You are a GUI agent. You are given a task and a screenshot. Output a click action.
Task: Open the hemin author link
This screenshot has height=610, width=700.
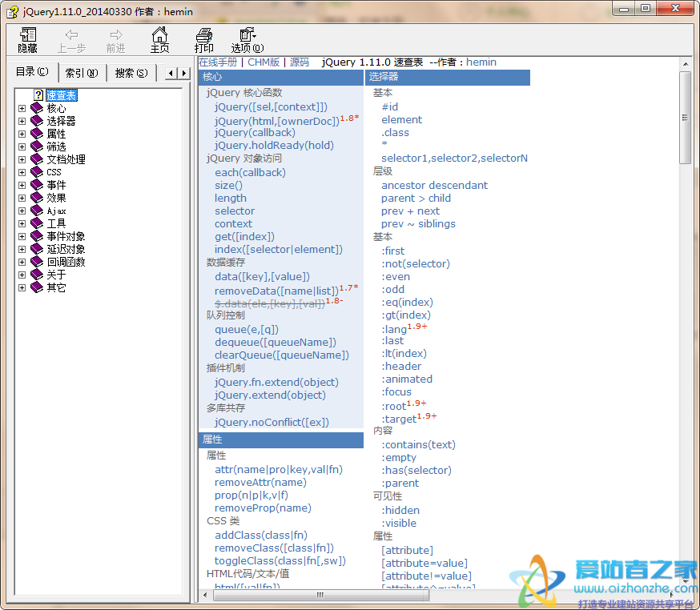[481, 62]
